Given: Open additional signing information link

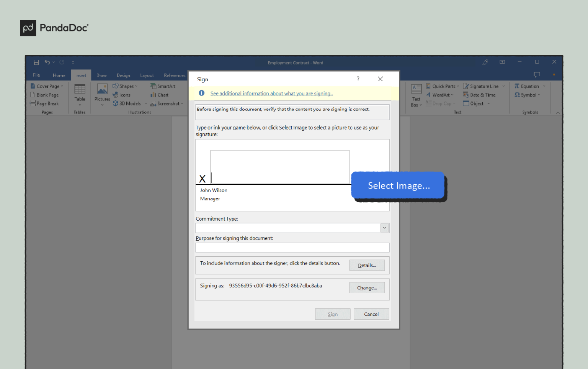Looking at the screenshot, I should (271, 93).
